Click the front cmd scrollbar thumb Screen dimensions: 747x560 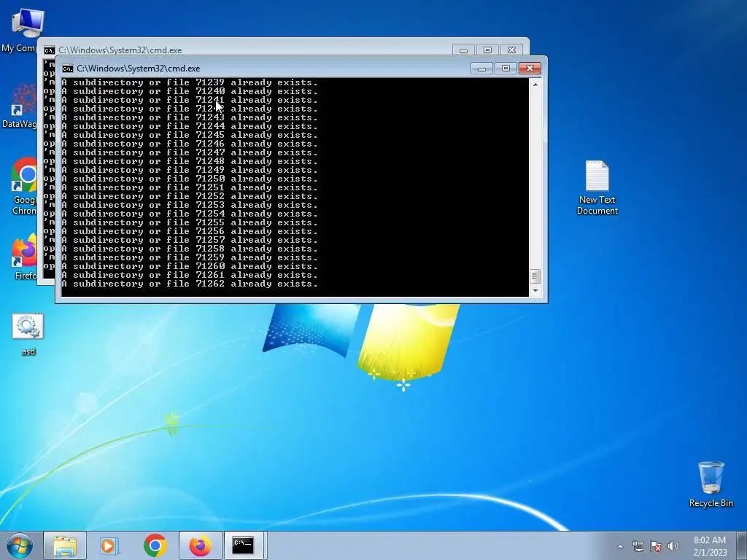click(535, 276)
